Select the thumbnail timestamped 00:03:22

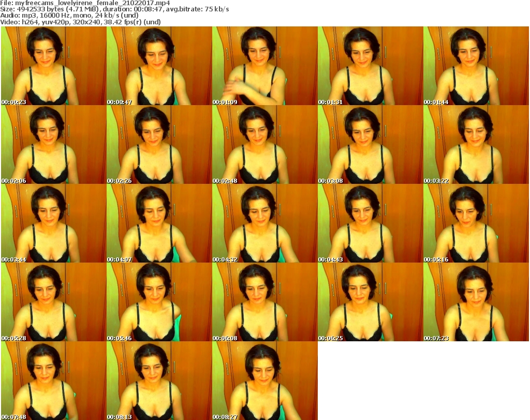[x=476, y=144]
